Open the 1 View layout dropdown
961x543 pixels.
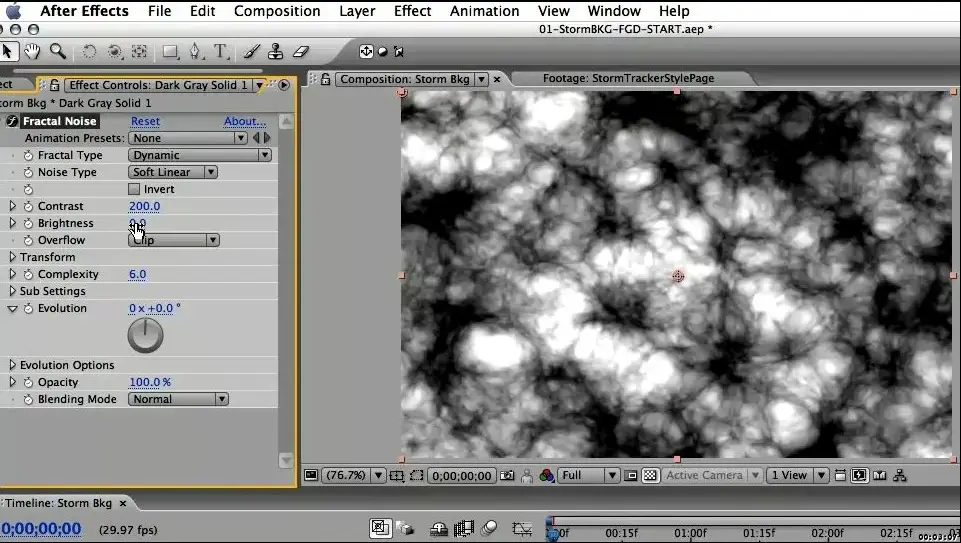click(798, 476)
